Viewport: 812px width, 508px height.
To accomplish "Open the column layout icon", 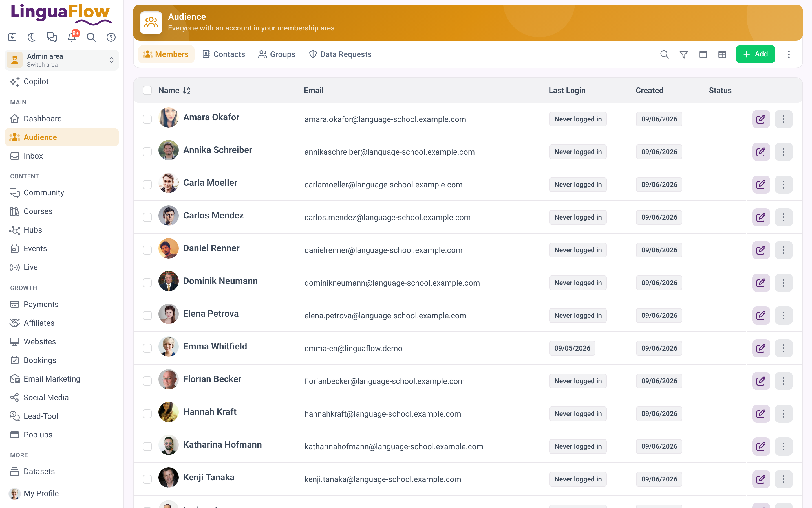I will point(703,54).
